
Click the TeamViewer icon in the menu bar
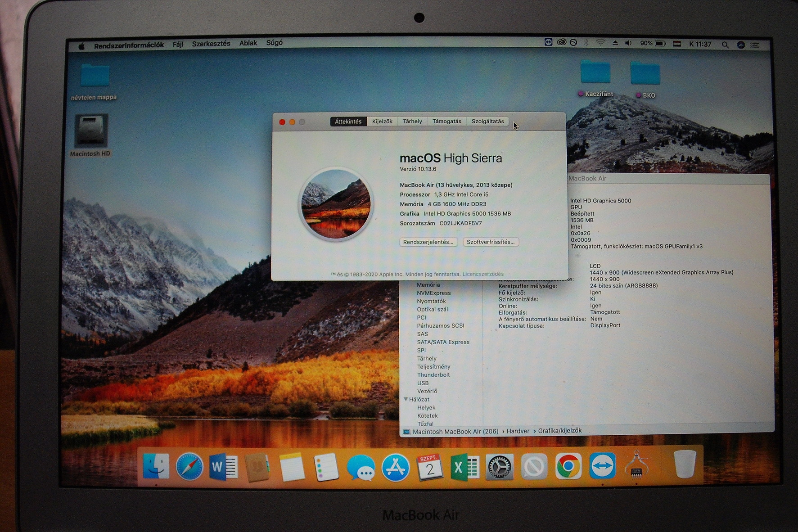tap(548, 42)
